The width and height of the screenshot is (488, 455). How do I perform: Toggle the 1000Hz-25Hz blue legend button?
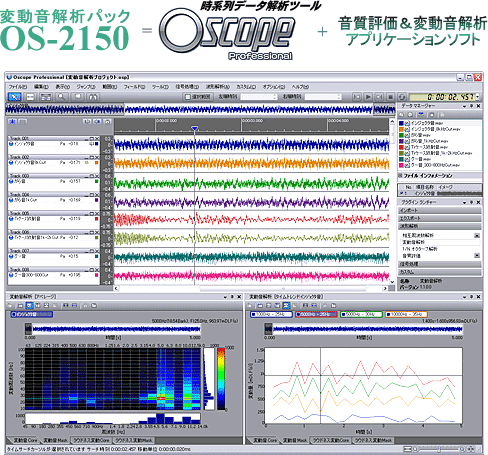click(271, 314)
